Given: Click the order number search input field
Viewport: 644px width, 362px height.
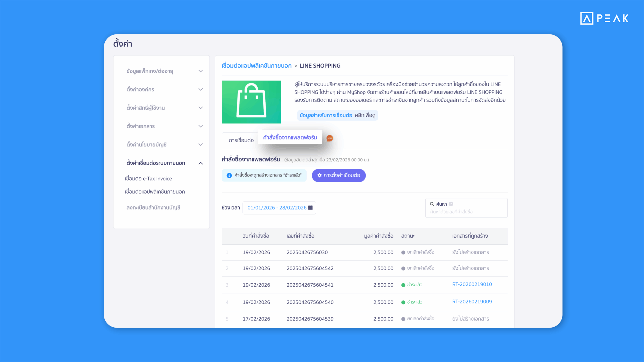Looking at the screenshot, I should 466,212.
